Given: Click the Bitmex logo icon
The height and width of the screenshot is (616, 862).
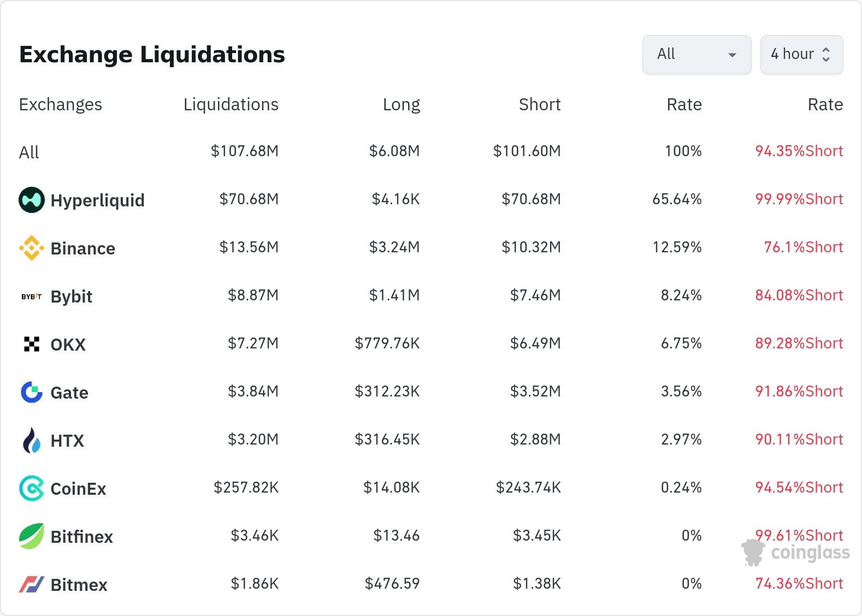Looking at the screenshot, I should (32, 584).
